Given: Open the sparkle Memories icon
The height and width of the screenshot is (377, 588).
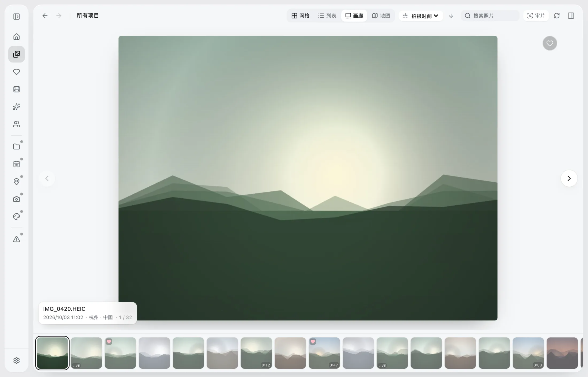Looking at the screenshot, I should coord(16,107).
